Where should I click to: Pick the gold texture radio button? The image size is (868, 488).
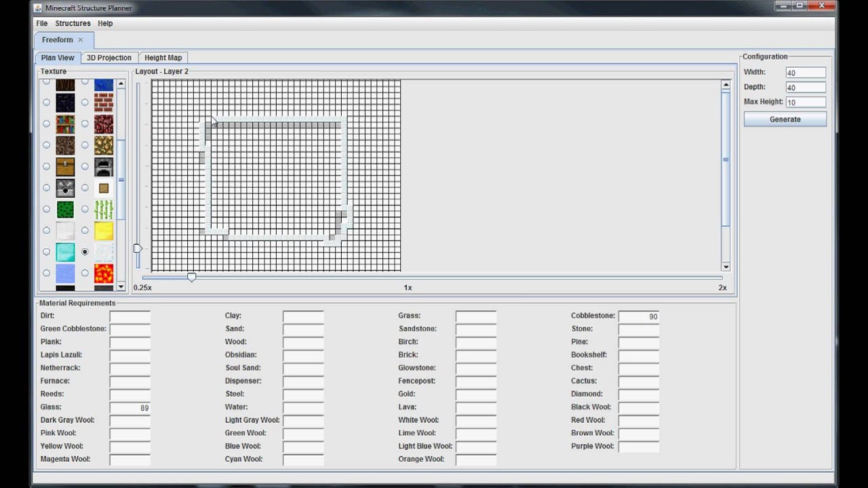[85, 230]
